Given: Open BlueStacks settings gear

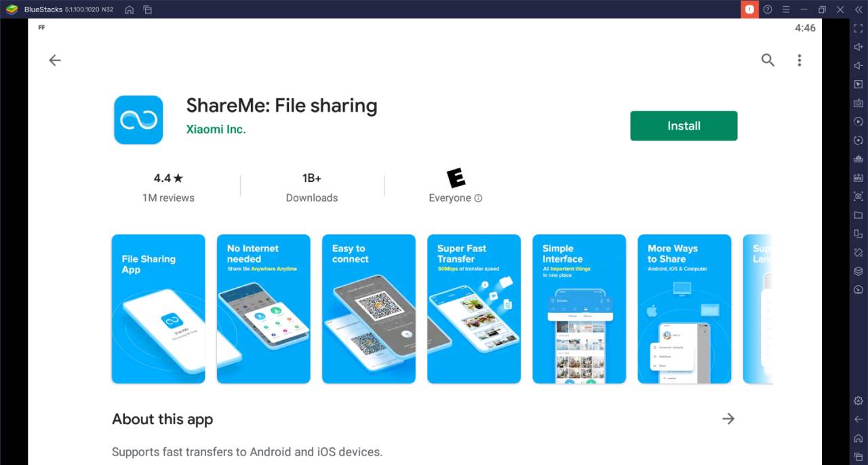Looking at the screenshot, I should (x=859, y=401).
